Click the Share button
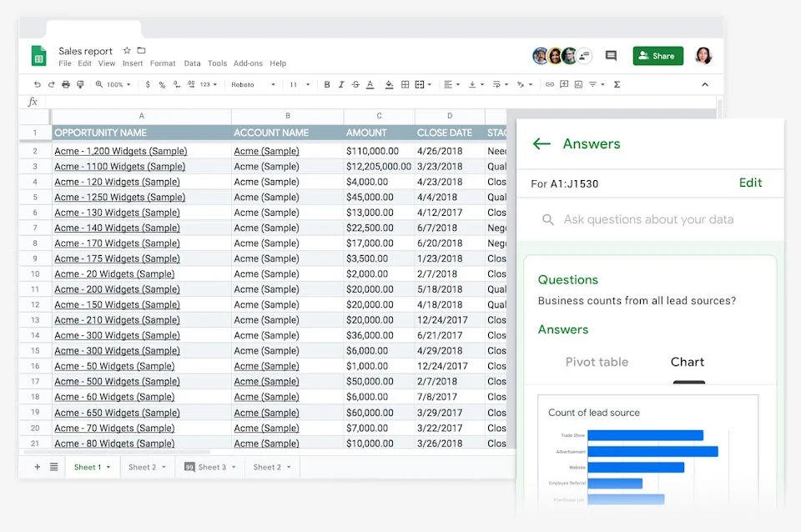This screenshot has height=532, width=801. click(x=657, y=55)
